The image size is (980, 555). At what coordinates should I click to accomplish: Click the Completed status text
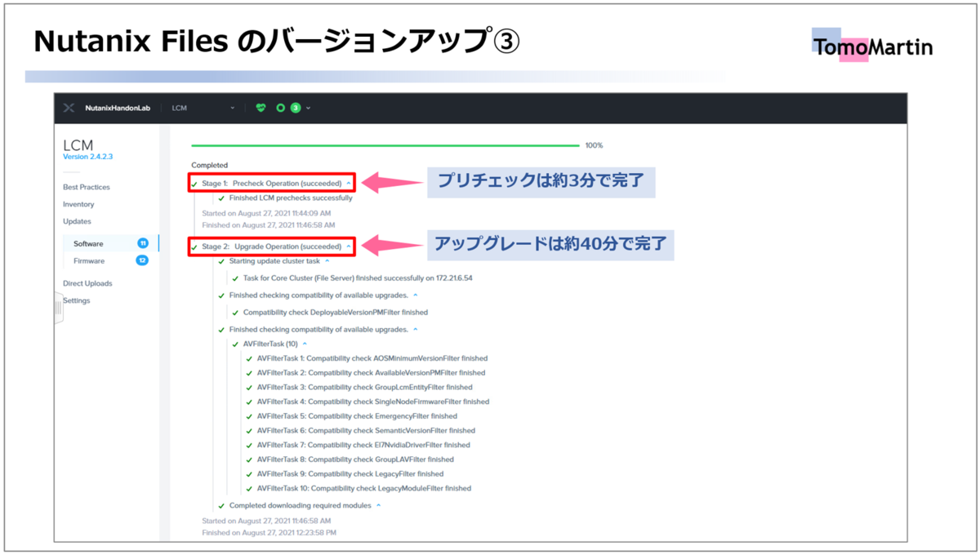tap(210, 165)
